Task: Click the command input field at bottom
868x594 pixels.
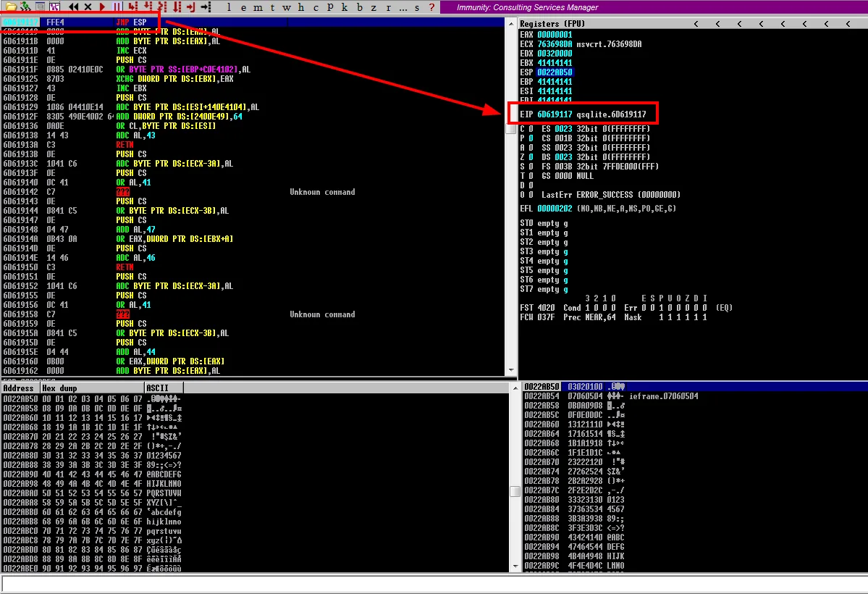Action: 434,583
